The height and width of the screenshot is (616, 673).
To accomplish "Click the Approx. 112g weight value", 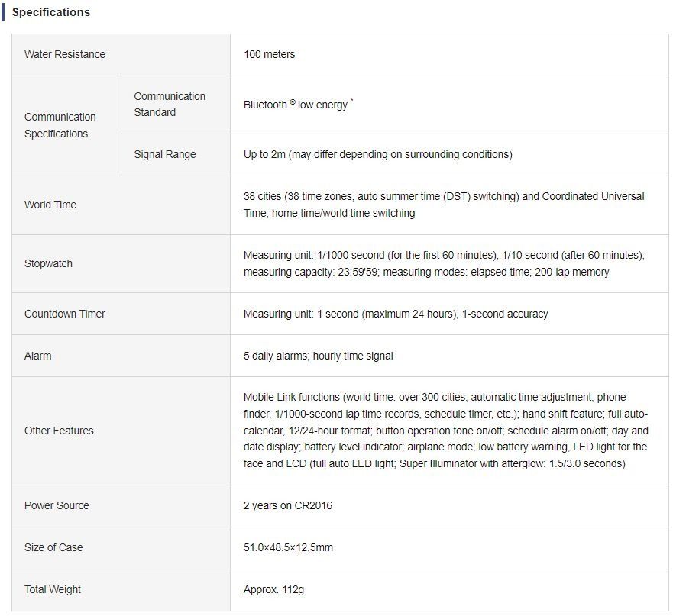I will click(x=274, y=589).
